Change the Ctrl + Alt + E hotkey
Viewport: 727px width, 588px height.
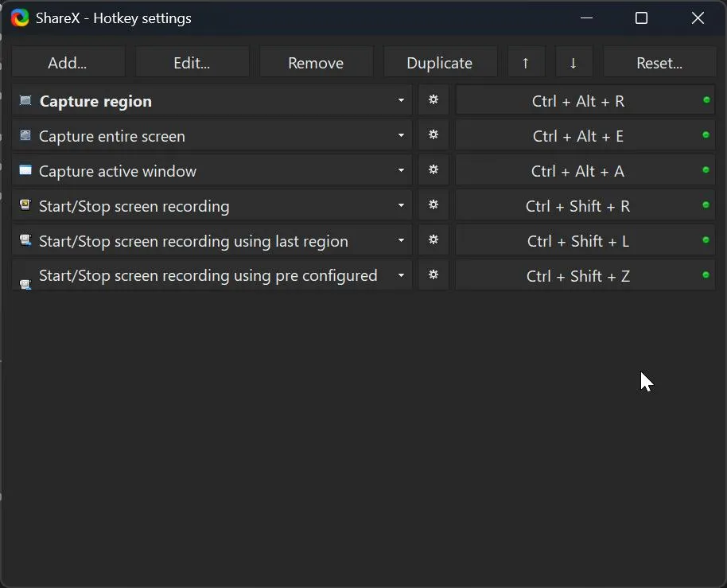585,135
